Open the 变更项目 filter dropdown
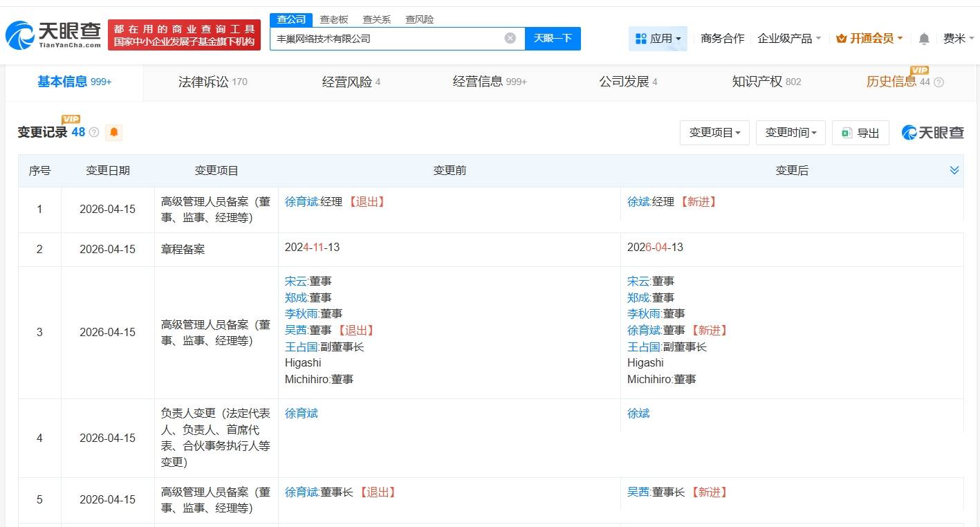 (x=714, y=133)
